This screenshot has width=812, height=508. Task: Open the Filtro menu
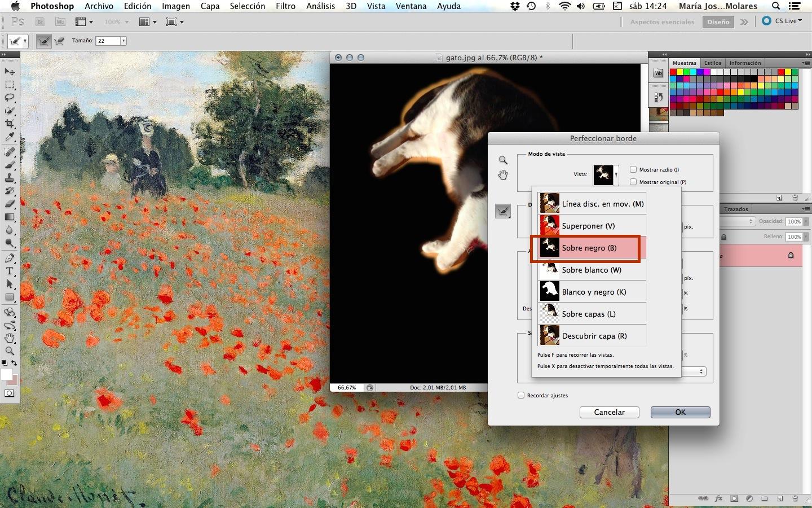pos(285,6)
